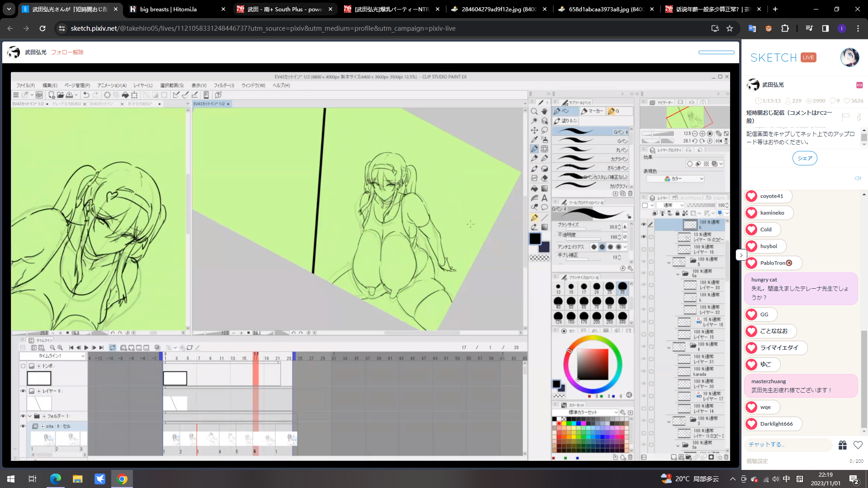The width and height of the screenshot is (868, 488).
Task: Collapse フォルダー 1 in the timeline
Action: click(30, 416)
